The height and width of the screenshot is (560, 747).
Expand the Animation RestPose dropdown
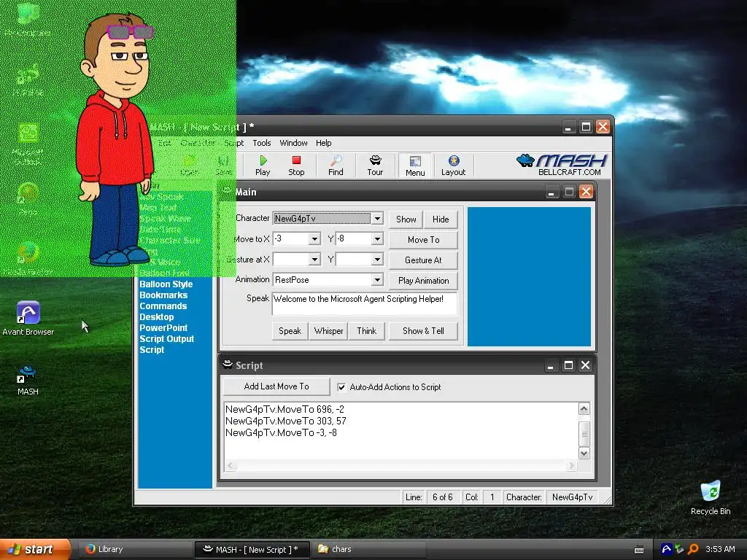(x=377, y=279)
